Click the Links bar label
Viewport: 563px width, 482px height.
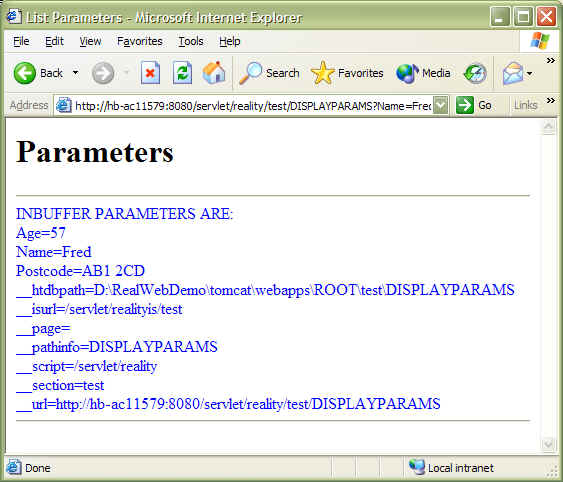(525, 105)
